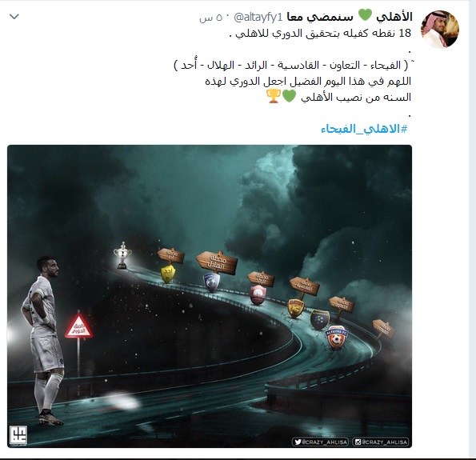Viewport: 476px width, 460px height.
Task: Open the @altayfy1 handle link
Action: pyautogui.click(x=258, y=18)
